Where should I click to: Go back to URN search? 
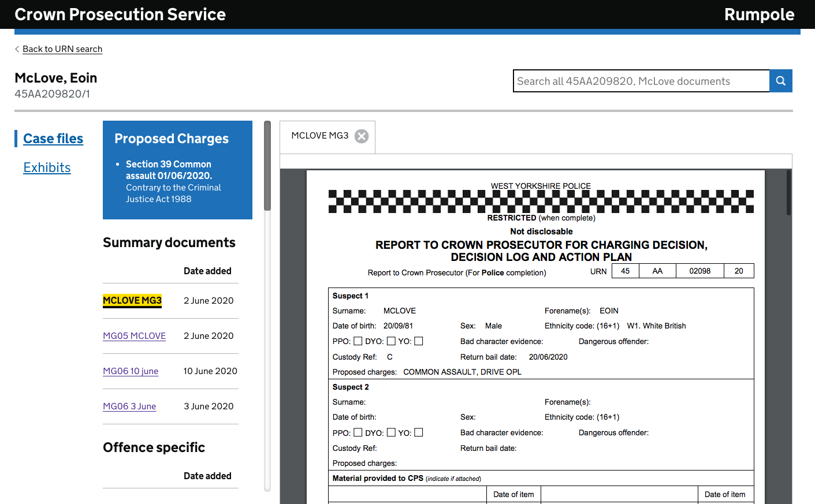(x=62, y=49)
